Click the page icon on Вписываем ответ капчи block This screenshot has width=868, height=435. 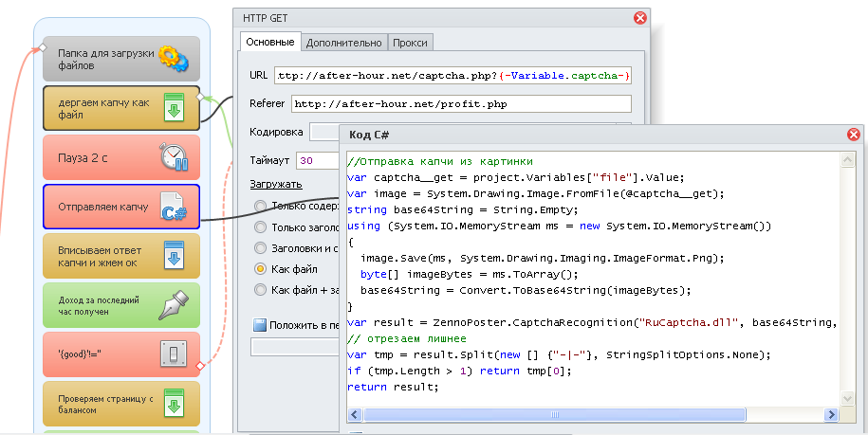pos(174,255)
